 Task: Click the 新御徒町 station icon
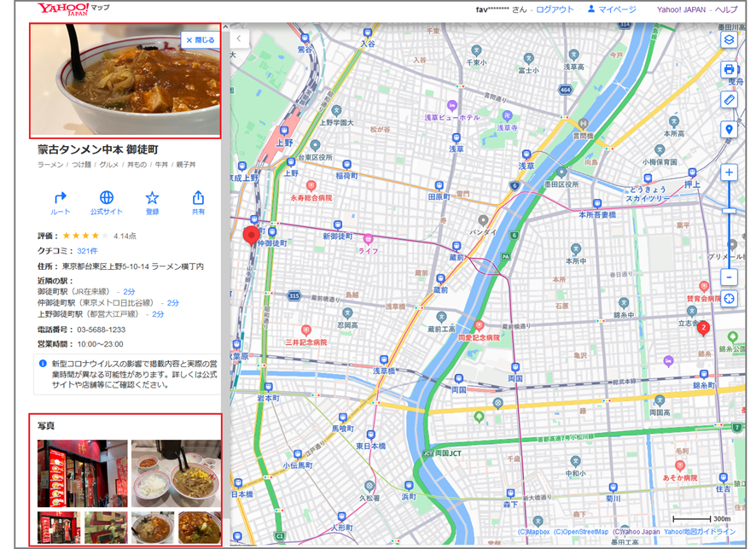338,225
